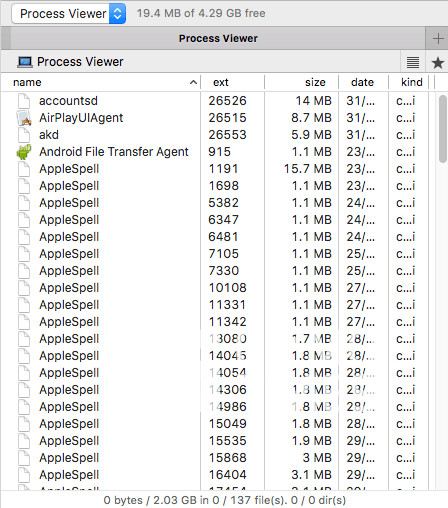This screenshot has height=508, width=448.
Task: Click the akd process document icon
Action: [24, 135]
